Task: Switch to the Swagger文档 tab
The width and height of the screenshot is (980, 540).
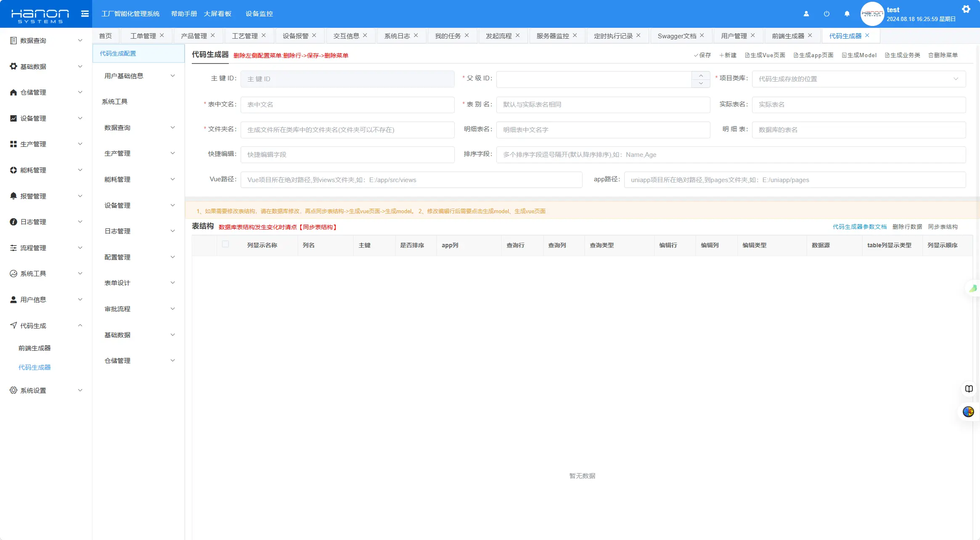Action: (x=677, y=36)
